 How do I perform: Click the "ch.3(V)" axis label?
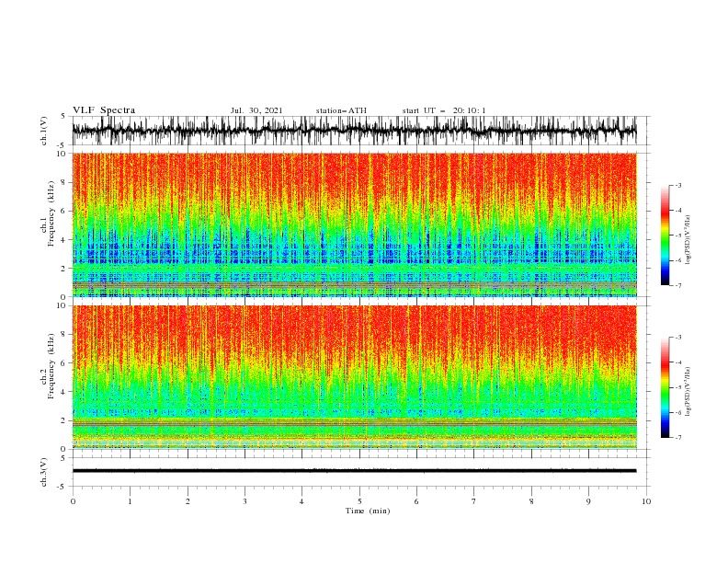44,472
